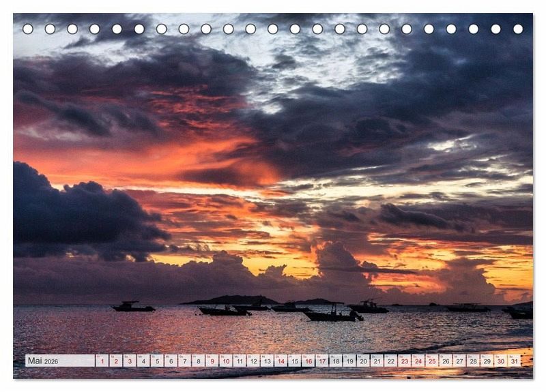Select day 27 in the calendar strip

[x=459, y=361]
